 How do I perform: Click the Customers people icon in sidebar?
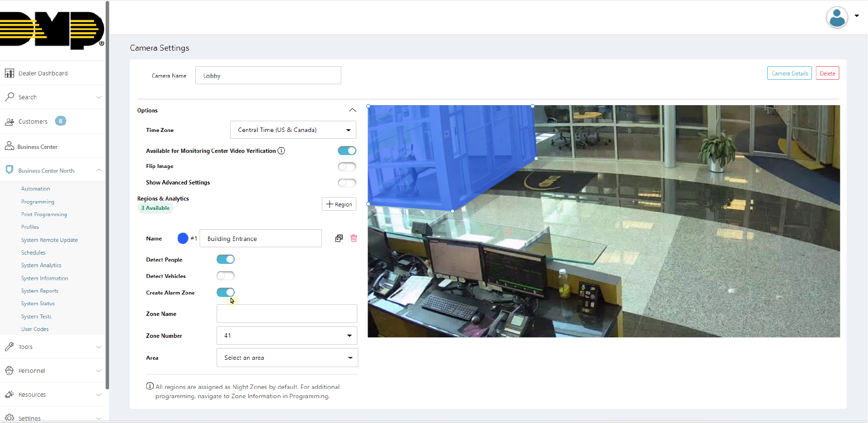pyautogui.click(x=9, y=122)
